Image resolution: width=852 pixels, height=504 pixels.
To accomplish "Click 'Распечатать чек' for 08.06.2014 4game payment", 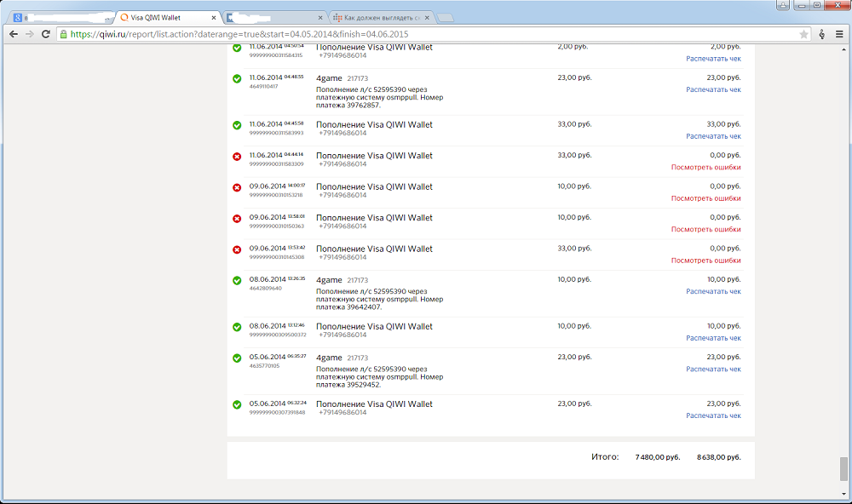I will tap(713, 292).
